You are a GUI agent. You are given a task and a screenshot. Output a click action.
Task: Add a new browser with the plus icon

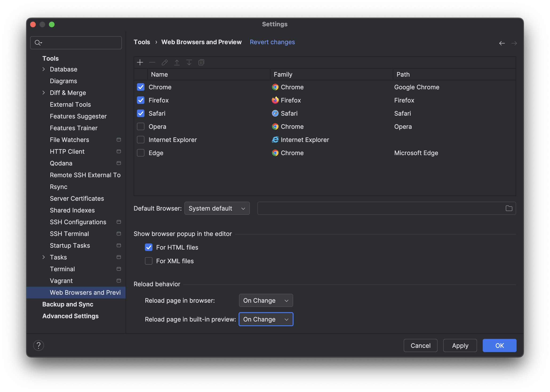140,62
